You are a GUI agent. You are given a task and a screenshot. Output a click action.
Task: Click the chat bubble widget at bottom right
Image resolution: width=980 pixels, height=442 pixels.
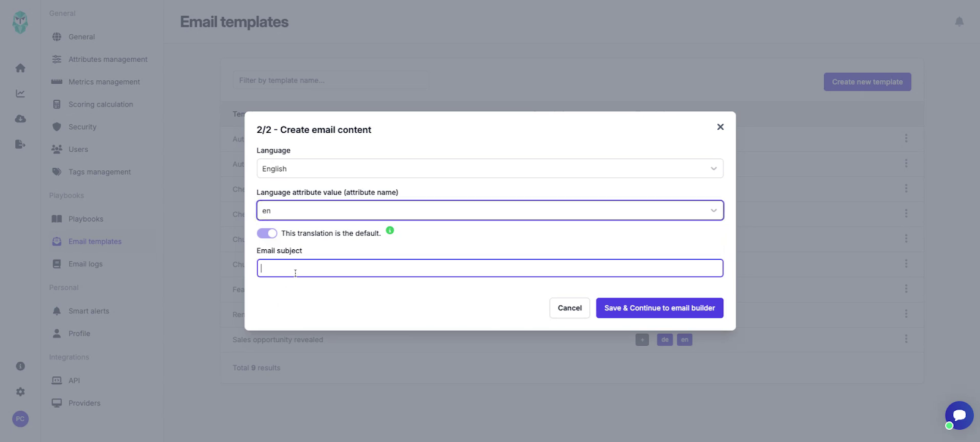click(x=959, y=415)
